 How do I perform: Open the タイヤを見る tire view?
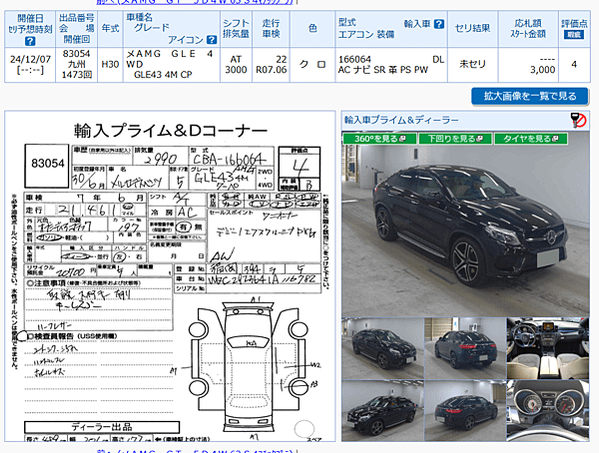coord(531,139)
